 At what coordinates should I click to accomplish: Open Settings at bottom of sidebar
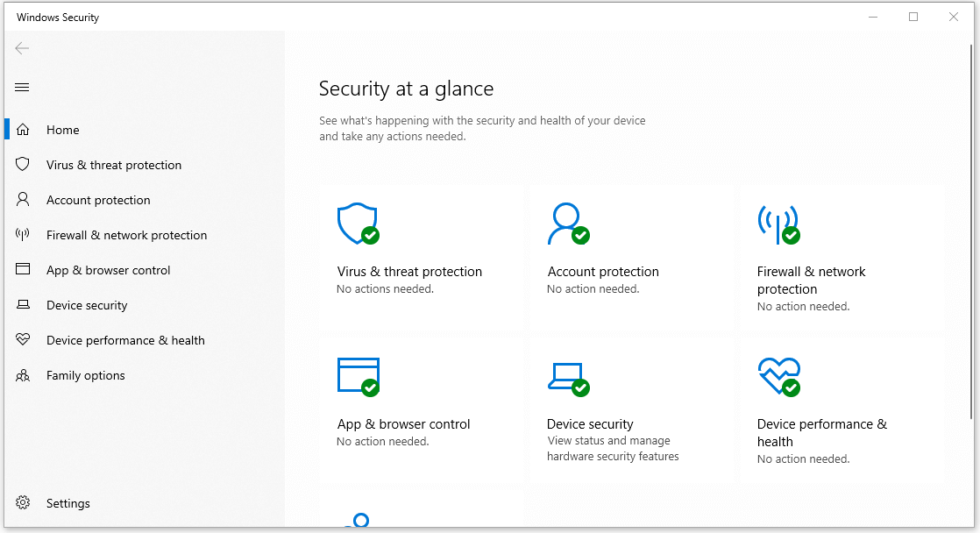(x=68, y=503)
